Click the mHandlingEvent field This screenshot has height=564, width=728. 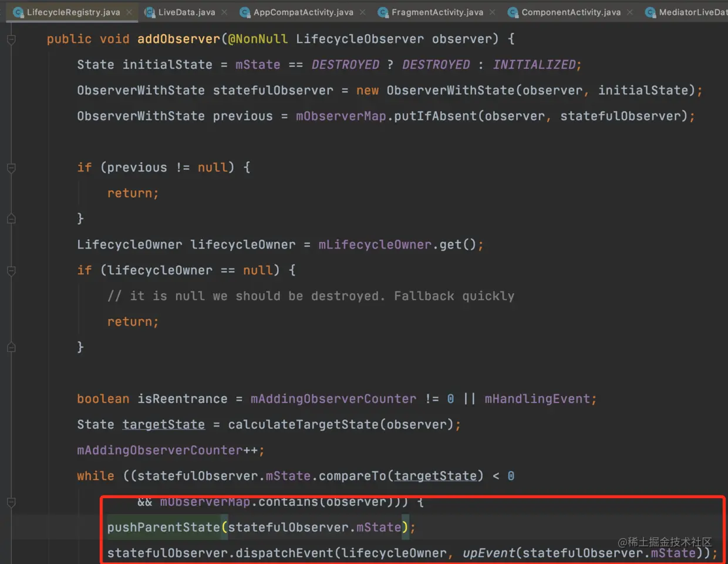(537, 399)
